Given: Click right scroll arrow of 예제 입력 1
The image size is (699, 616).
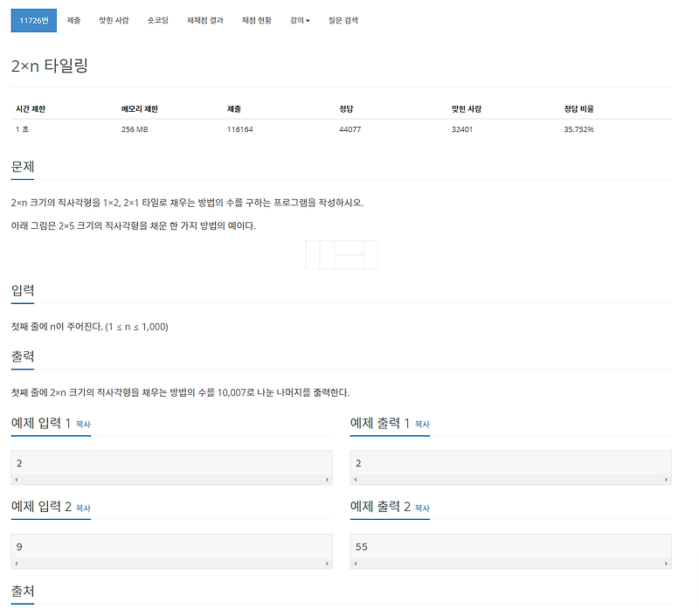Looking at the screenshot, I should [327, 481].
